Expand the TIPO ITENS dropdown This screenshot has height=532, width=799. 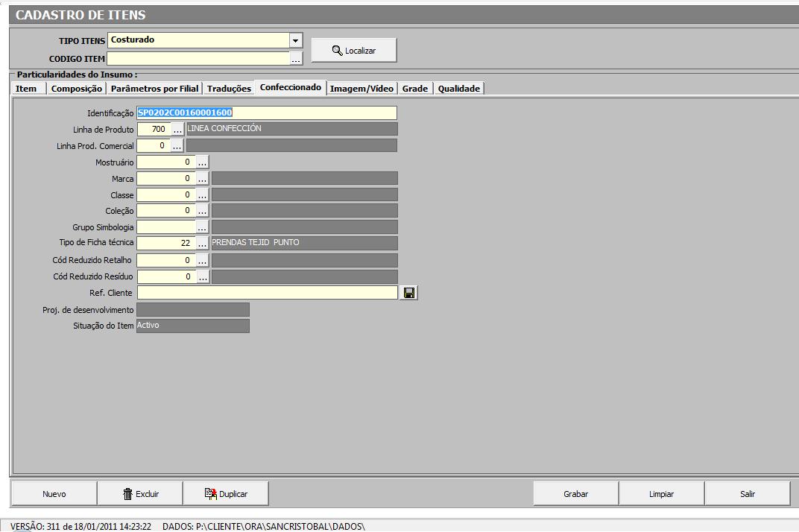coord(296,40)
